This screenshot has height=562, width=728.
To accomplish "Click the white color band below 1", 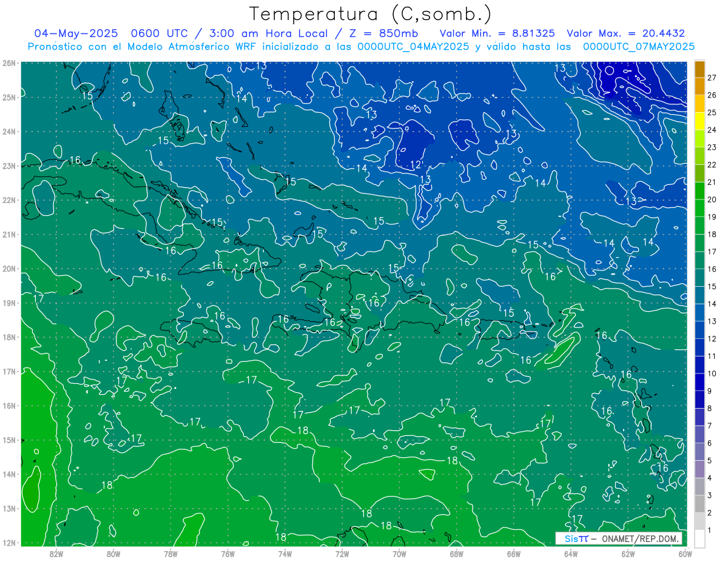I will pos(700,538).
